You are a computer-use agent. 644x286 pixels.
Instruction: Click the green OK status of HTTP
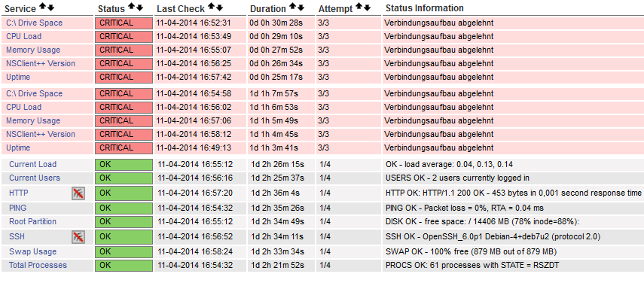coord(124,193)
